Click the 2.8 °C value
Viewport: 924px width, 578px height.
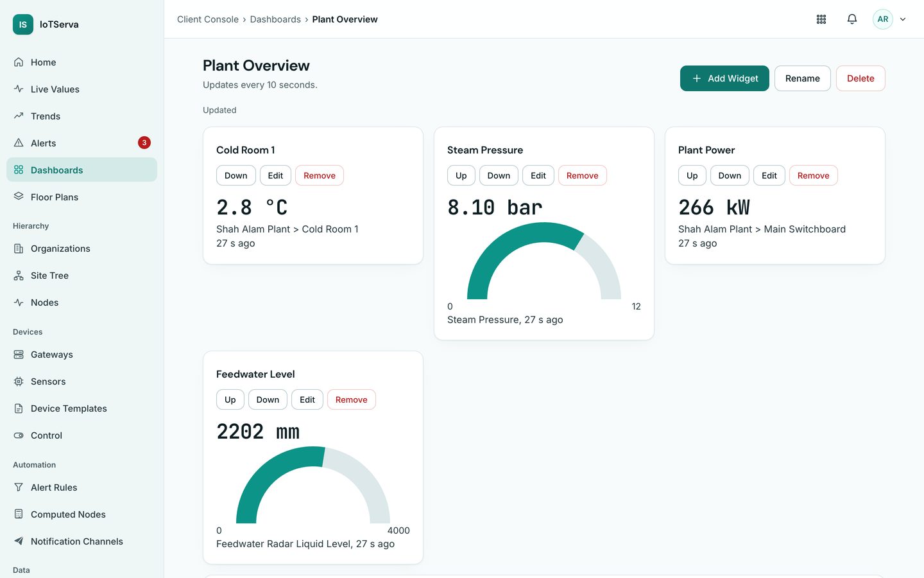(x=252, y=207)
